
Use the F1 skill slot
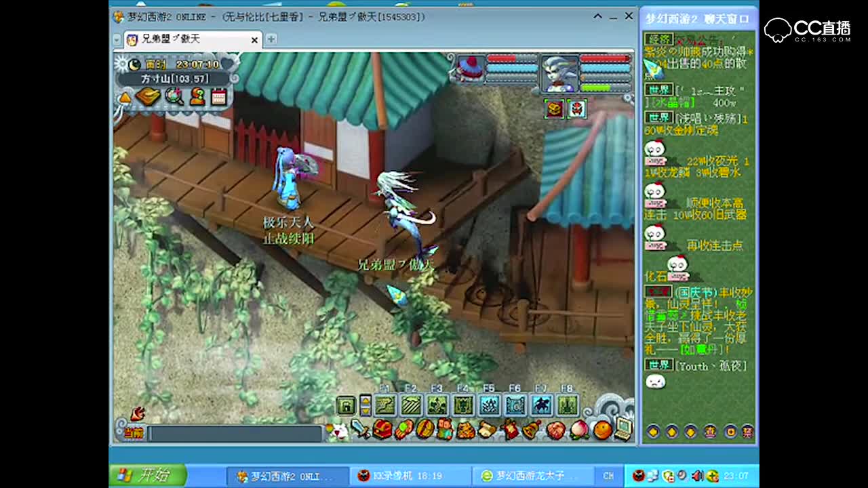coord(385,405)
